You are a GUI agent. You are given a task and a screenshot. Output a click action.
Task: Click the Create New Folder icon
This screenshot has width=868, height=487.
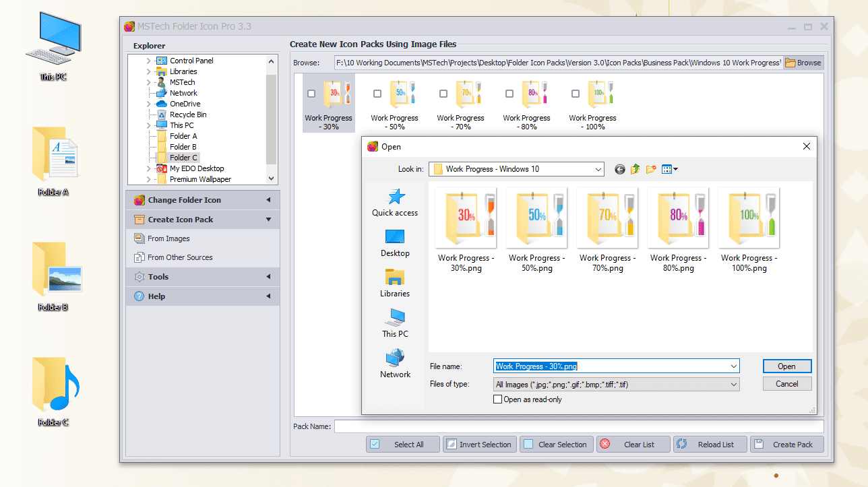coord(651,169)
